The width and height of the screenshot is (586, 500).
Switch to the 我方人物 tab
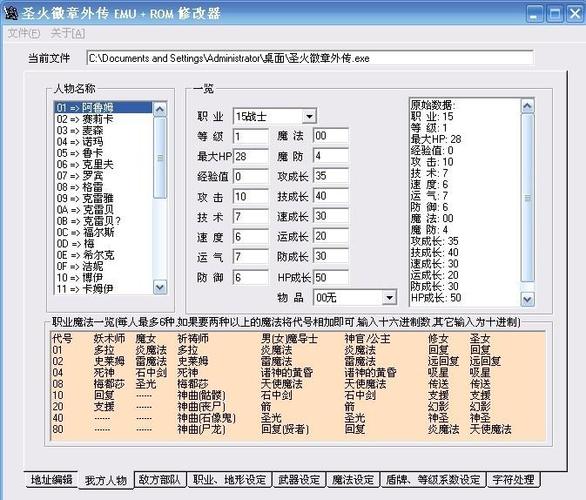106,480
